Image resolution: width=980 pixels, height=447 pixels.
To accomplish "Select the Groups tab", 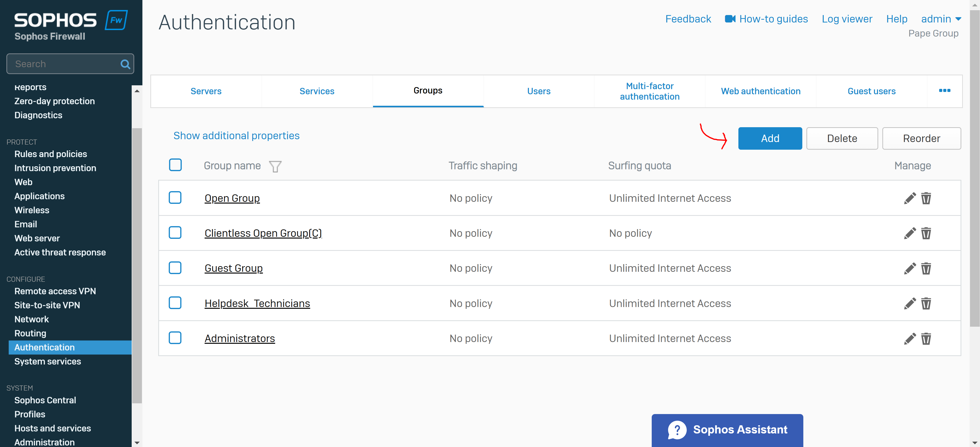I will coord(428,91).
